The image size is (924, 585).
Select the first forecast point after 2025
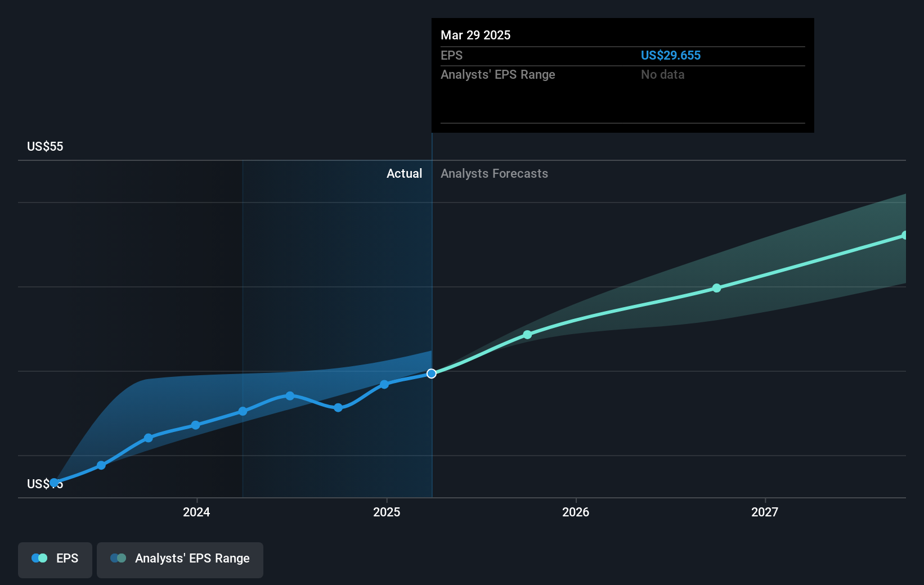tap(527, 335)
